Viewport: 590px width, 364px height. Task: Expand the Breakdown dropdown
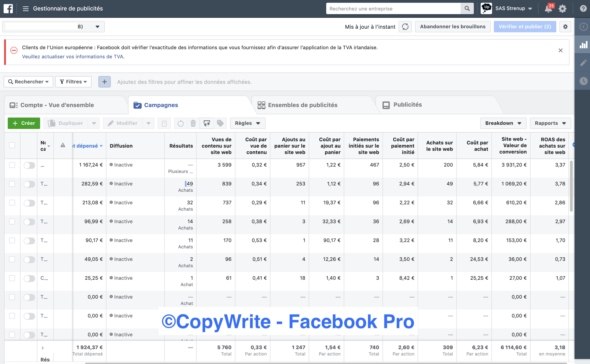(503, 123)
